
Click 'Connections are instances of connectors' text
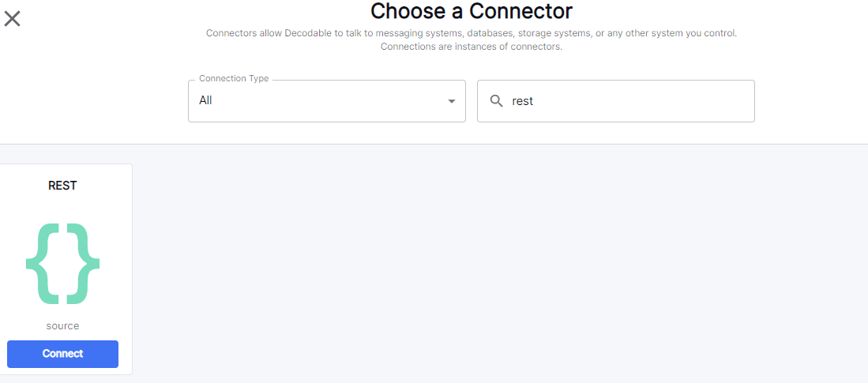(x=472, y=47)
